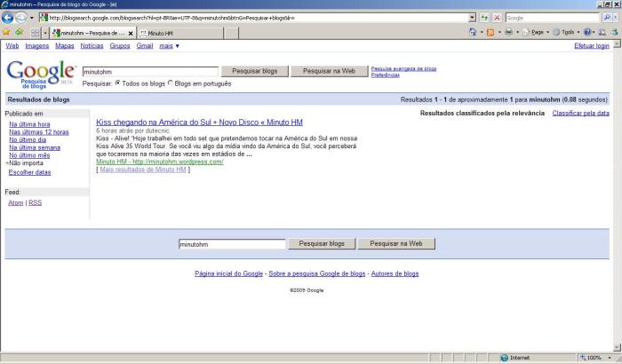Click the Google search box in toolbar
The width and height of the screenshot is (622, 364).
[x=553, y=18]
